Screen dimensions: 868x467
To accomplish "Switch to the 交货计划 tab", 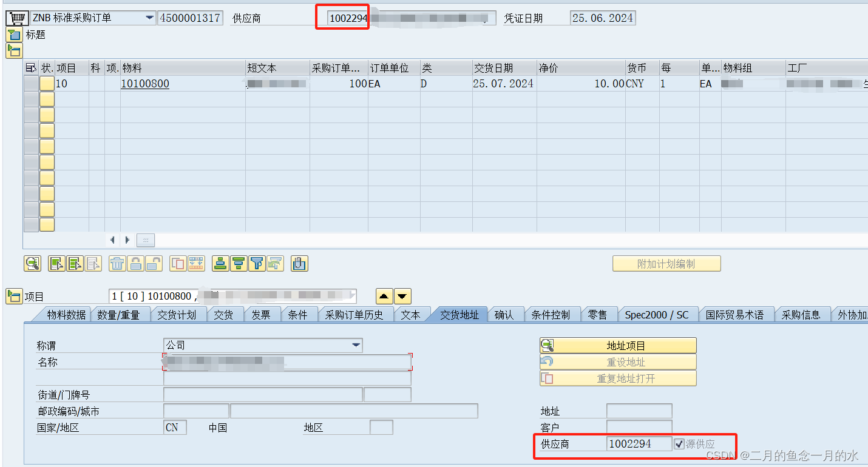I will 177,315.
